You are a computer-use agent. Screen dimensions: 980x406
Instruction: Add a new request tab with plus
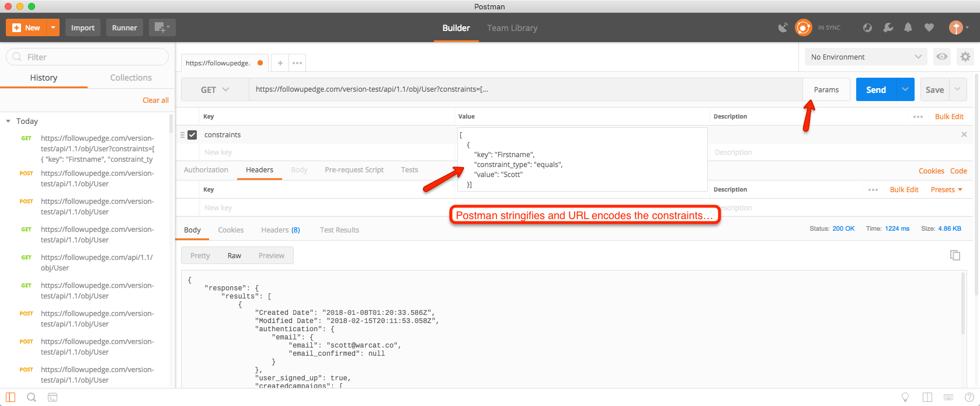pyautogui.click(x=280, y=63)
